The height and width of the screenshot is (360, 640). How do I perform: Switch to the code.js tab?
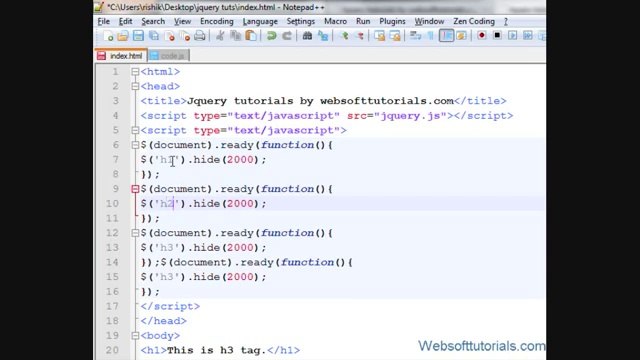pyautogui.click(x=168, y=56)
